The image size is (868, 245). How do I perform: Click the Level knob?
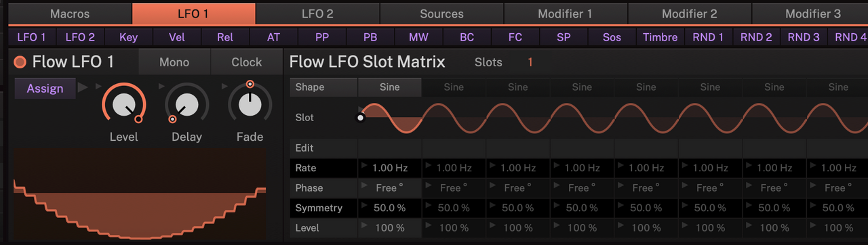(124, 104)
